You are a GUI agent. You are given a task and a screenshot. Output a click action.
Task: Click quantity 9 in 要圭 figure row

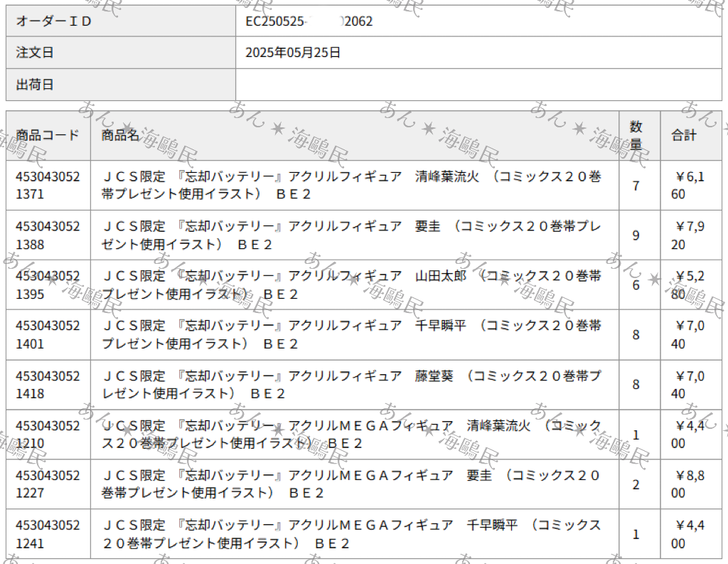tap(636, 235)
